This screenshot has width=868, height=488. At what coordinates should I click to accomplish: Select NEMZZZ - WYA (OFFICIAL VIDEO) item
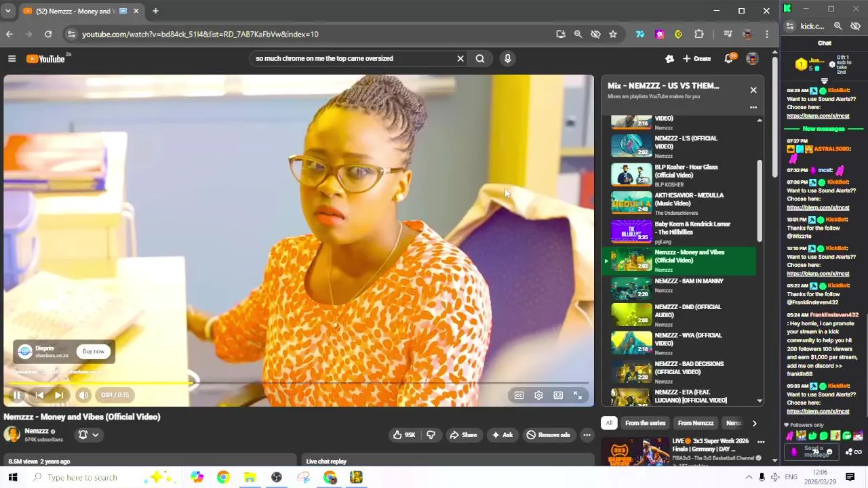tap(679, 344)
